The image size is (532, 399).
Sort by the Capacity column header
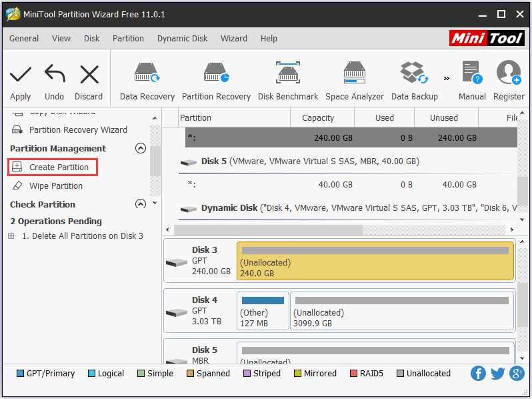[322, 117]
